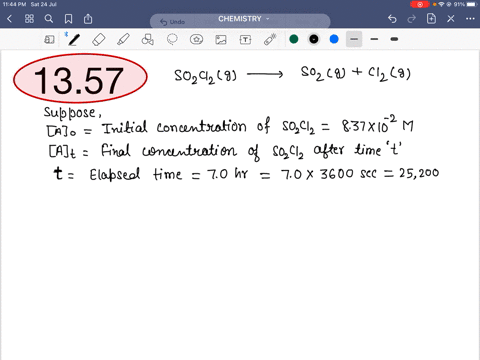This screenshot has height=360, width=480.
Task: Tap the battery indicator in status bar
Action: [x=472, y=4]
